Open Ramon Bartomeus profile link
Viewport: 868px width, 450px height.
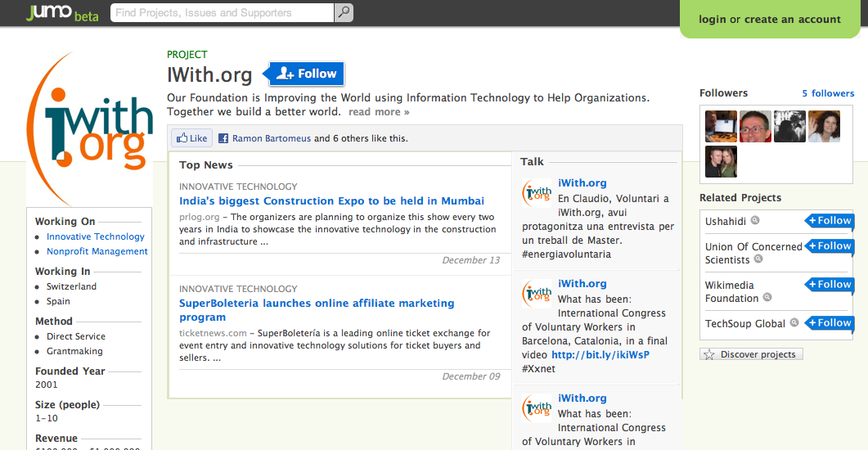pos(272,138)
